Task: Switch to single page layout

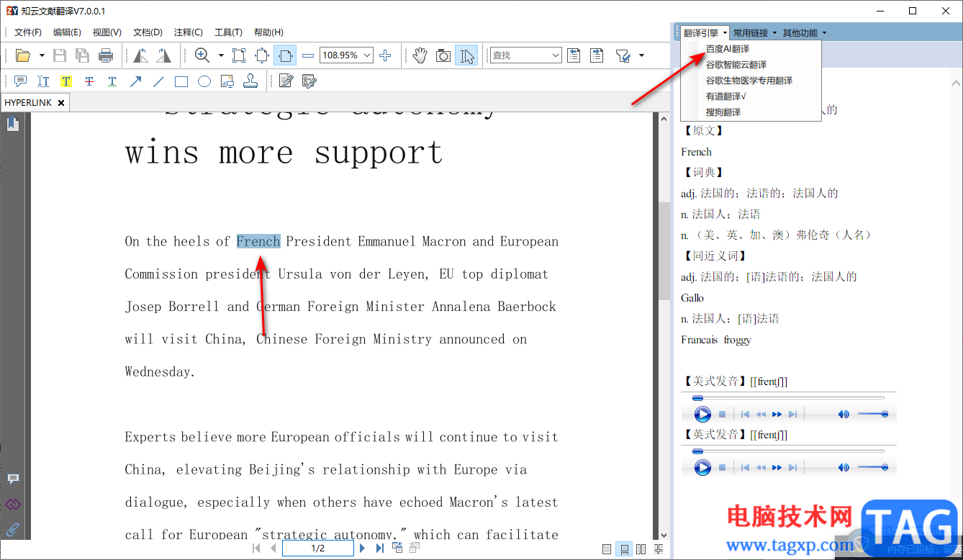Action: pyautogui.click(x=607, y=548)
